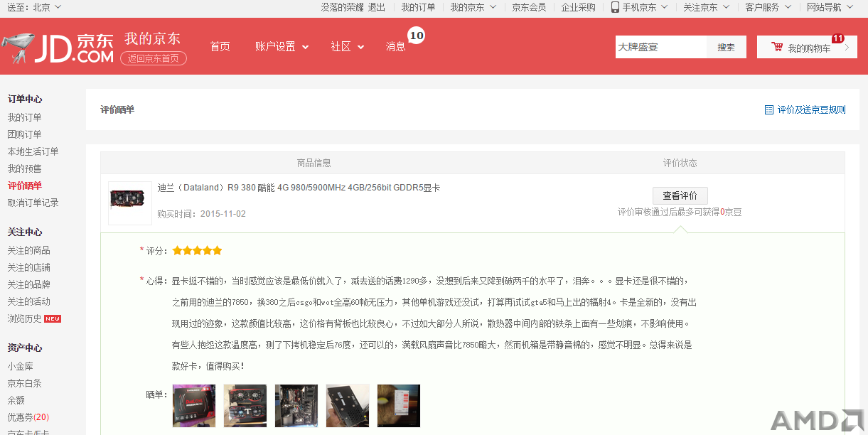Image resolution: width=868 pixels, height=435 pixels.
Task: Select 团购订单 in the sidebar
Action: click(x=25, y=134)
